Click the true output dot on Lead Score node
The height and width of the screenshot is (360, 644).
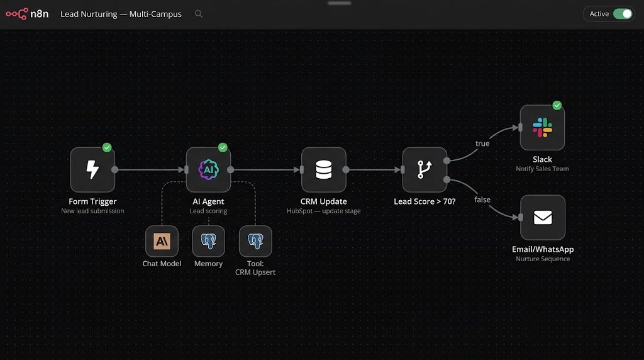point(447,160)
